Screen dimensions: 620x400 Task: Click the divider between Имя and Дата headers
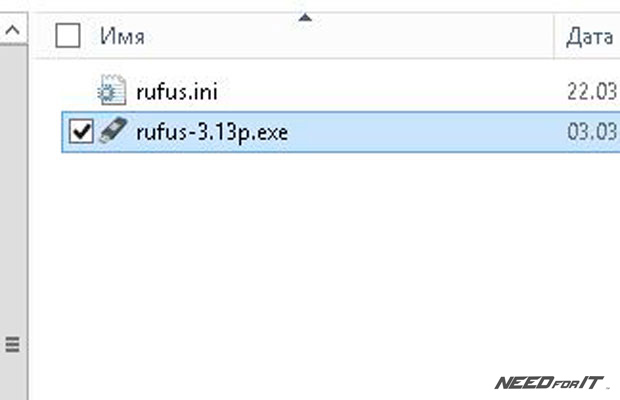(554, 36)
